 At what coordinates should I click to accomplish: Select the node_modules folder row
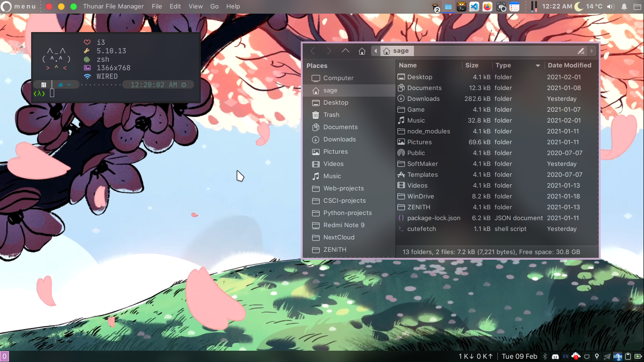click(x=497, y=131)
